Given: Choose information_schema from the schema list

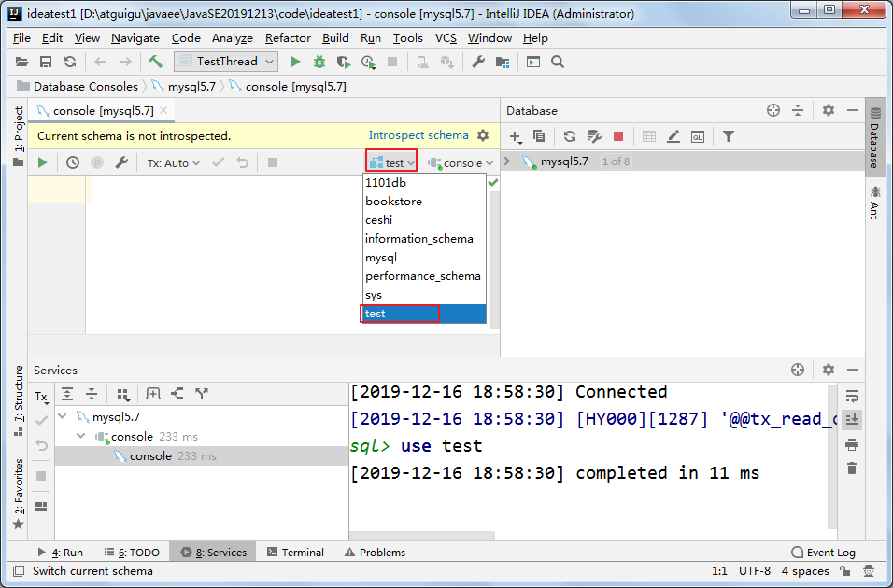Looking at the screenshot, I should tap(424, 239).
